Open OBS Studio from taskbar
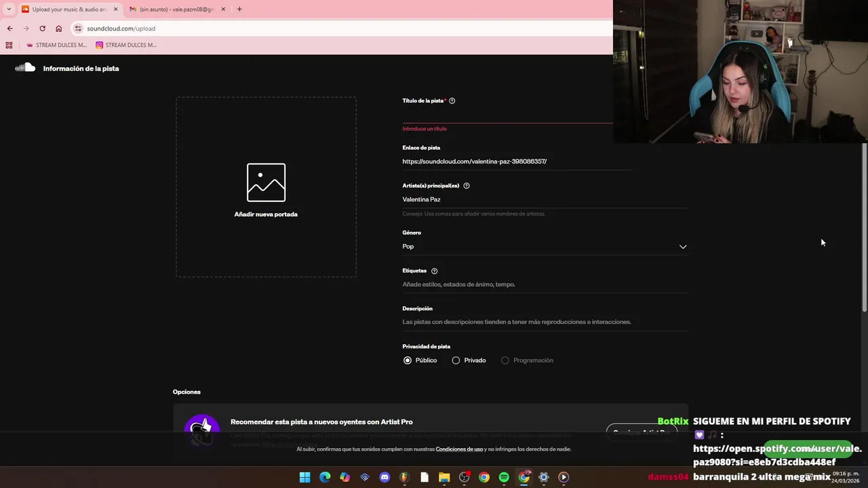Screen dimensions: 868x488 point(464,477)
